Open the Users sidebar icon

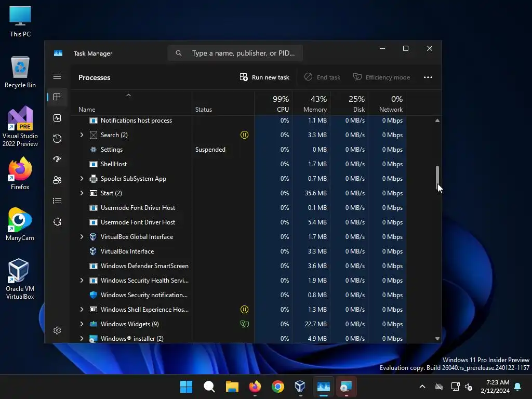point(57,180)
